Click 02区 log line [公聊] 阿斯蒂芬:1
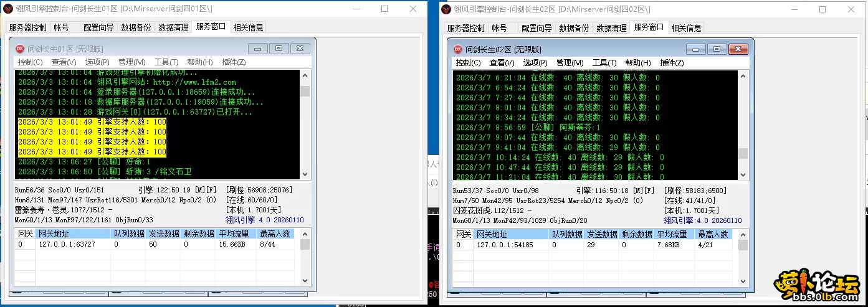The height and width of the screenshot is (307, 868). (528, 128)
